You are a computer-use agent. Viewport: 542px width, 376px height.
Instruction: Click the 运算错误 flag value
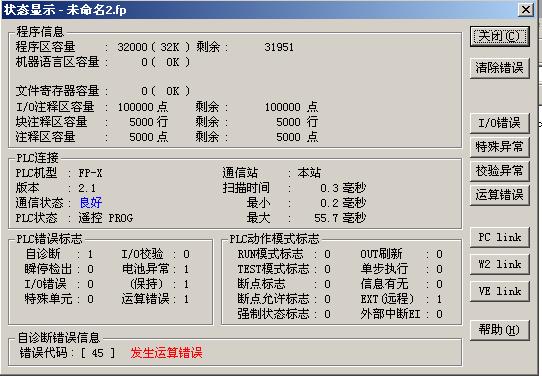(x=186, y=299)
